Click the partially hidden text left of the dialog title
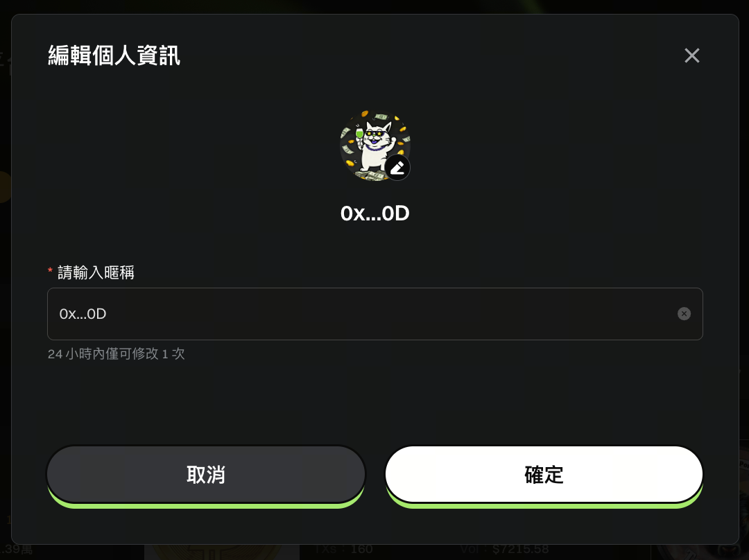This screenshot has height=560, width=749. (5, 63)
